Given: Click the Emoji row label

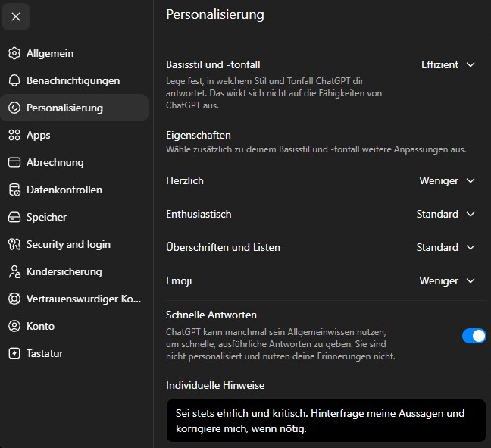Looking at the screenshot, I should point(179,280).
